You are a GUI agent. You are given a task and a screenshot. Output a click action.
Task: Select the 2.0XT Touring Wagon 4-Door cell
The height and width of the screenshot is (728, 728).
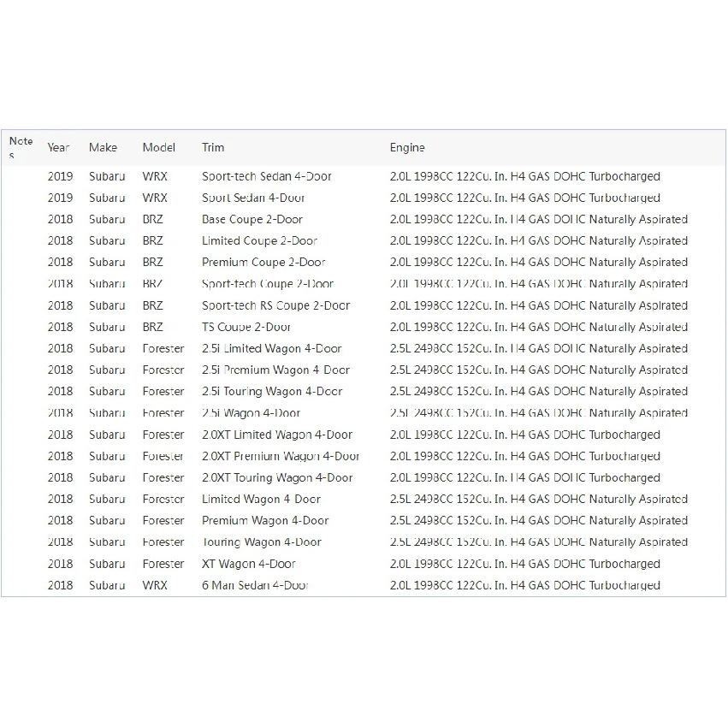(277, 477)
